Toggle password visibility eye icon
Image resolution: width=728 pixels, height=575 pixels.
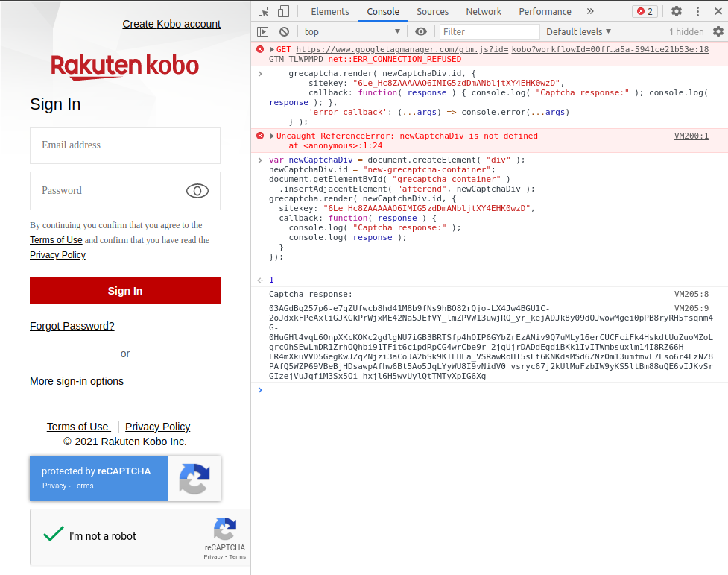[197, 191]
